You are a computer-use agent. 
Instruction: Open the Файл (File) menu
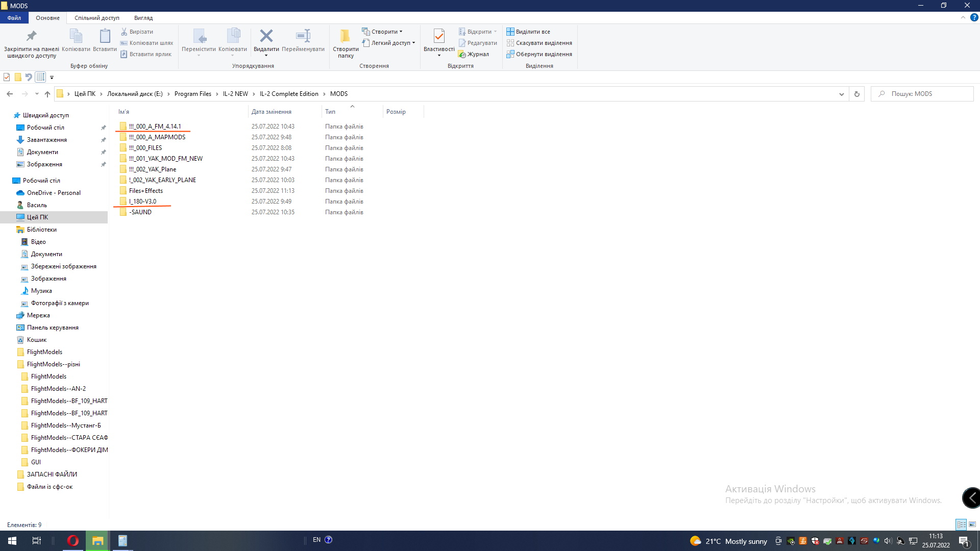click(x=14, y=18)
